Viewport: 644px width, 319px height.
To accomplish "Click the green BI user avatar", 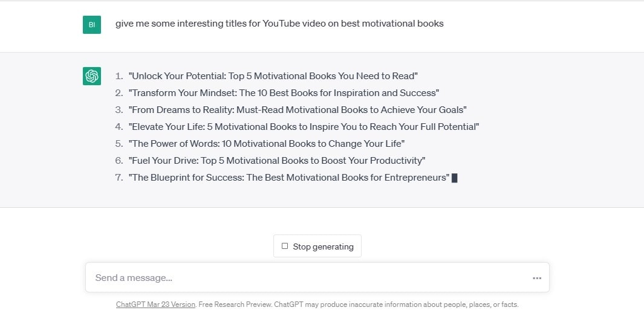I will tap(92, 25).
